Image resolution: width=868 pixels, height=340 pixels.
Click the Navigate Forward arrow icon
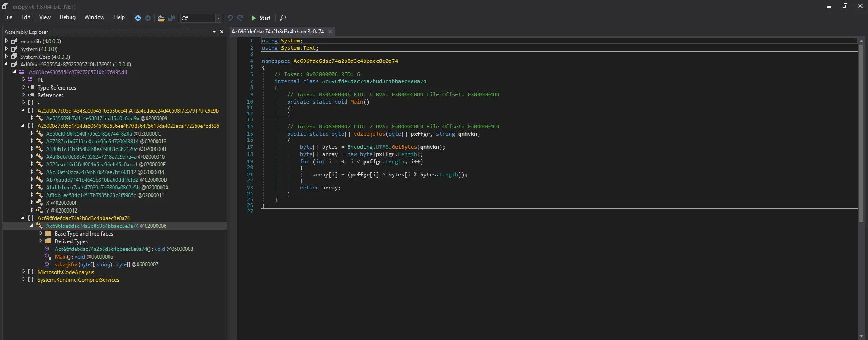click(148, 18)
